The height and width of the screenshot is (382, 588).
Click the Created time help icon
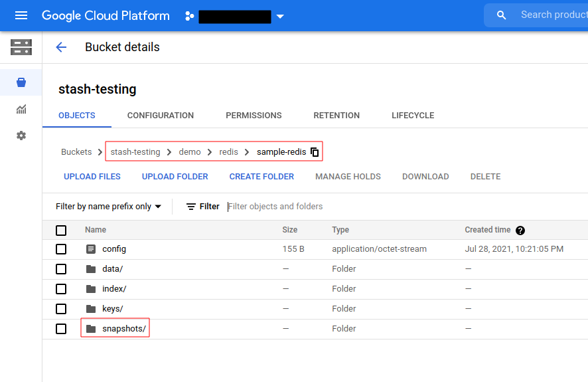[520, 231]
